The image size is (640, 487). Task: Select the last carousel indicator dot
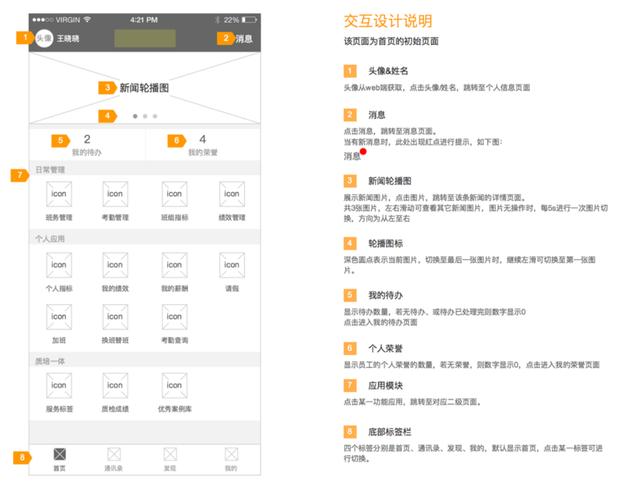(155, 116)
